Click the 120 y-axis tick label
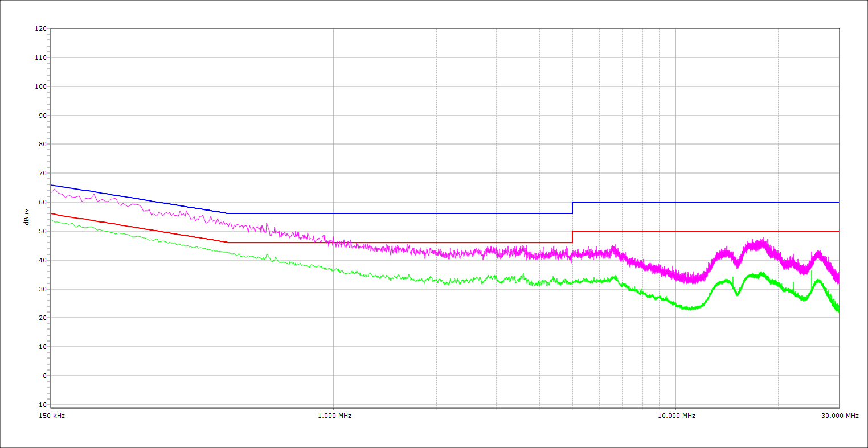 pos(40,28)
